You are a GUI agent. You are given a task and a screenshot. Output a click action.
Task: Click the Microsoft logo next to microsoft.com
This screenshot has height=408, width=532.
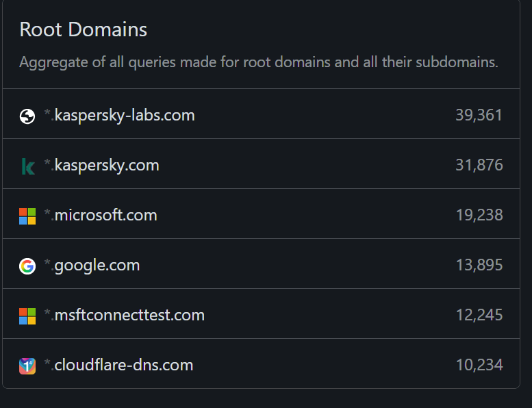click(x=27, y=216)
